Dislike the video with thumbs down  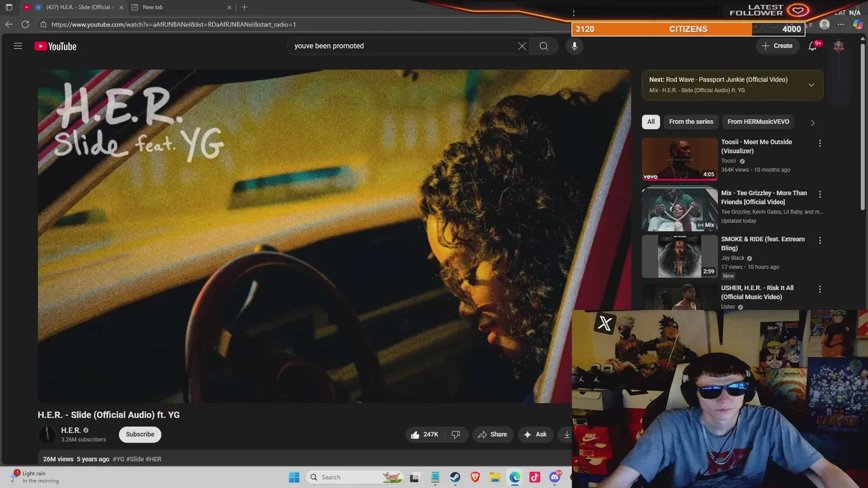pyautogui.click(x=456, y=434)
